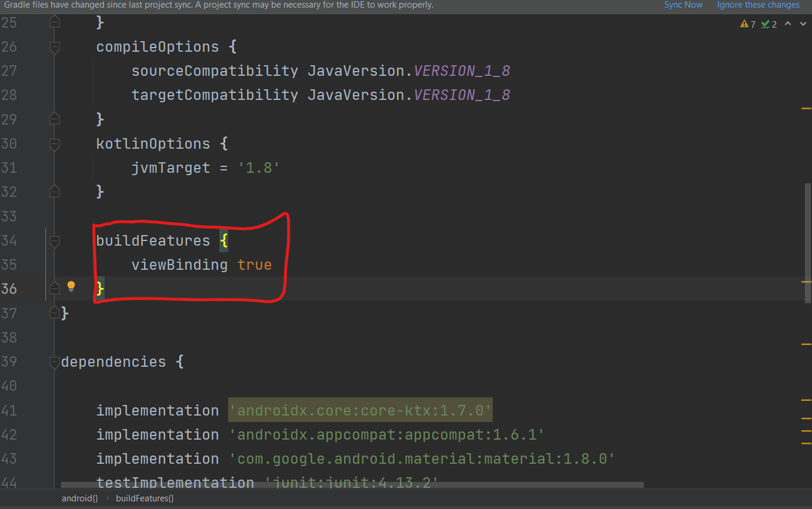Click fold end marker on line 37
812x509 pixels.
[55, 313]
